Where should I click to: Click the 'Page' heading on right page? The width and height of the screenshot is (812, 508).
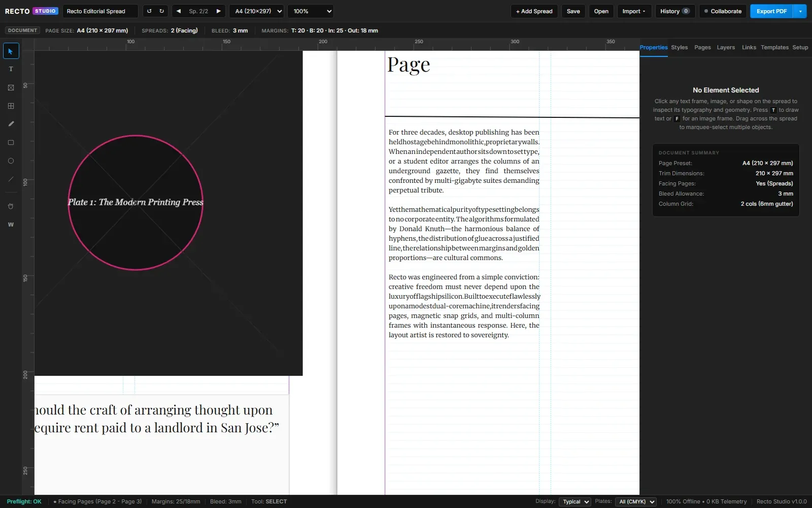click(x=409, y=65)
